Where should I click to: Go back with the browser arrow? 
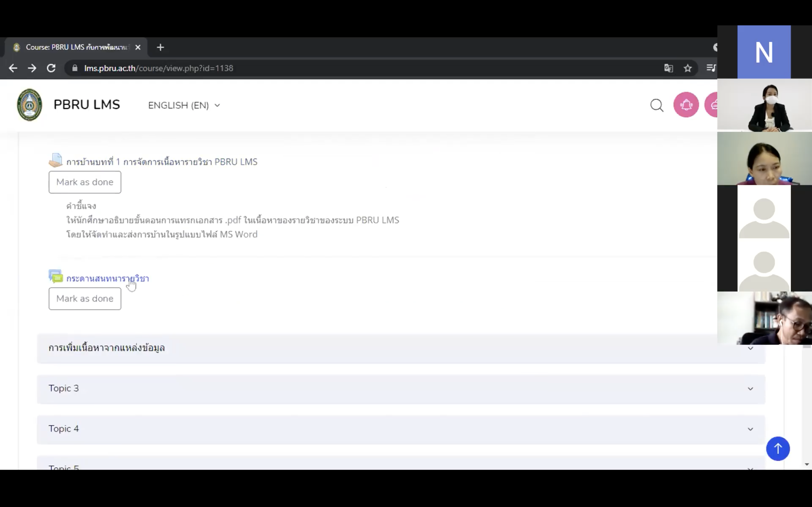(x=13, y=68)
